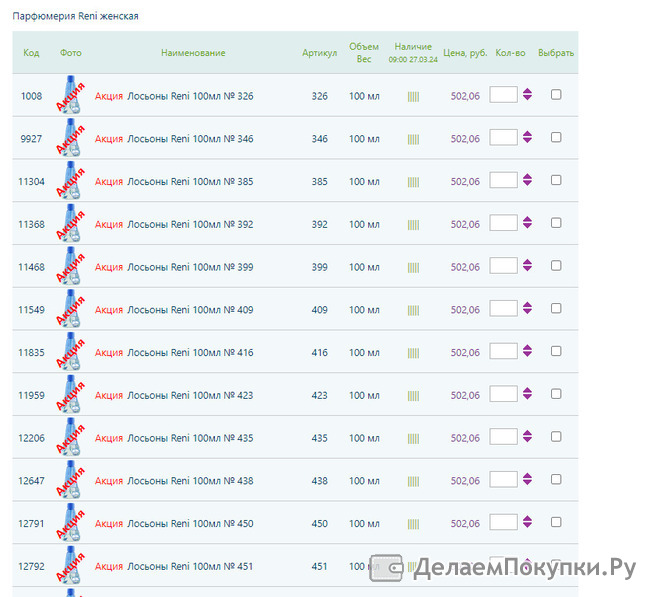Image resolution: width=650 pixels, height=597 pixels.
Task: Click availability bars icon for code 11835
Action: [413, 353]
